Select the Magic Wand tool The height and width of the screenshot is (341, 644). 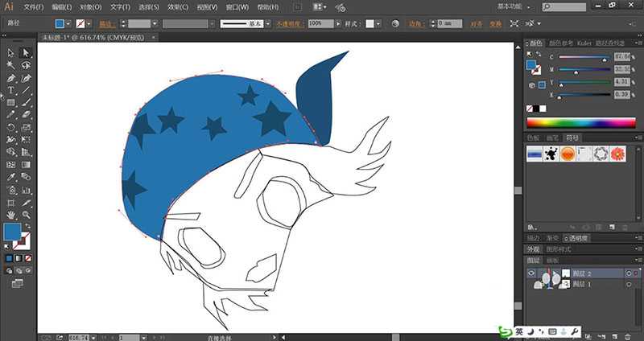coord(11,65)
